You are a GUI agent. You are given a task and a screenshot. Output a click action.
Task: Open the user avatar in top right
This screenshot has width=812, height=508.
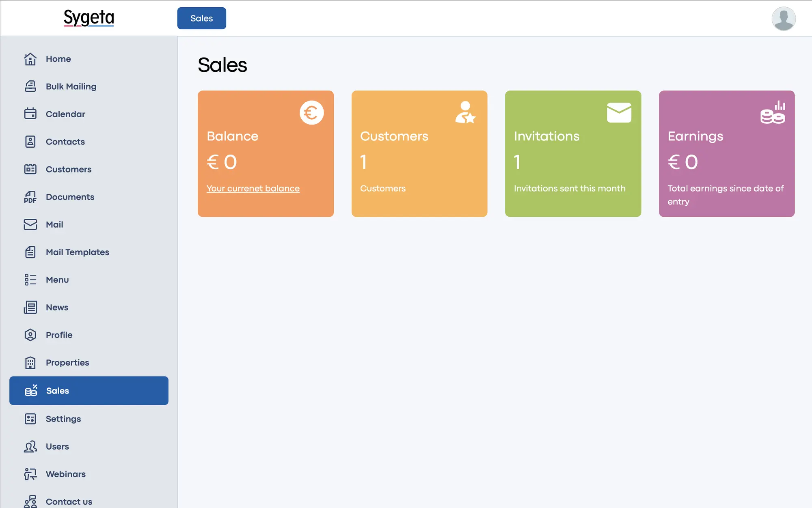tap(784, 18)
